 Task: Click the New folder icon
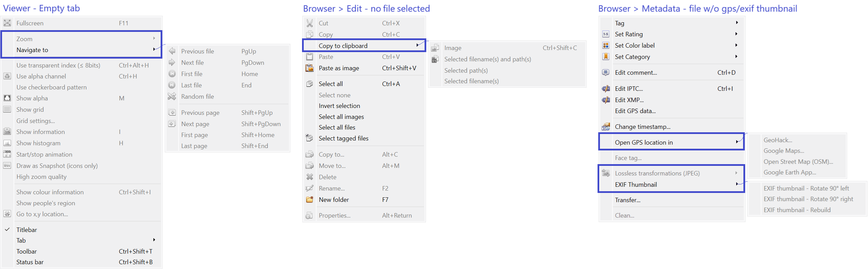point(310,199)
